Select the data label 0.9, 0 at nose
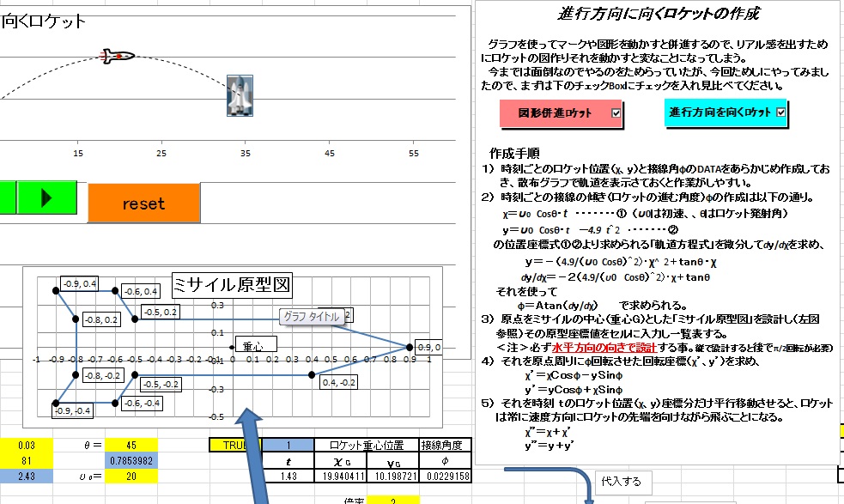The height and width of the screenshot is (504, 844). pos(429,348)
